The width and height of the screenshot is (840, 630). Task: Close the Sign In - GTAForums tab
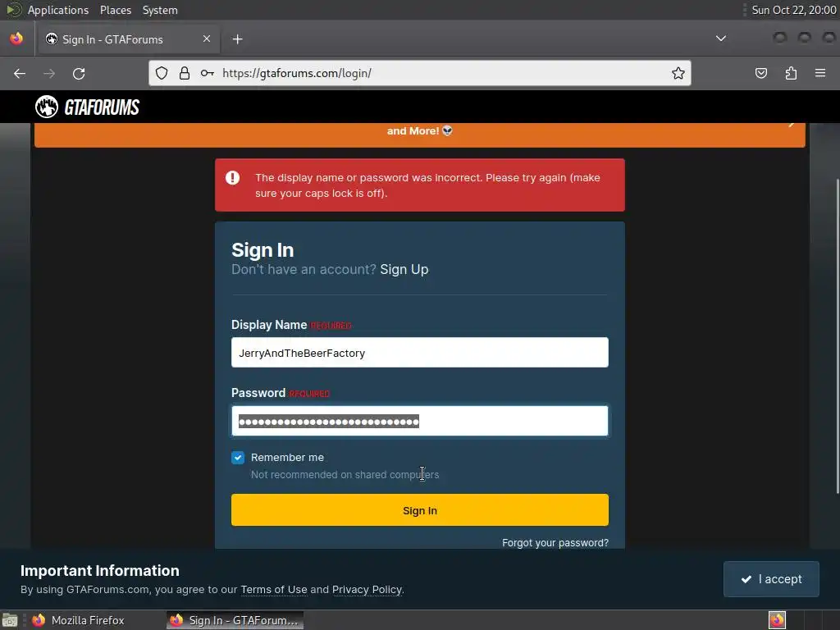click(207, 39)
